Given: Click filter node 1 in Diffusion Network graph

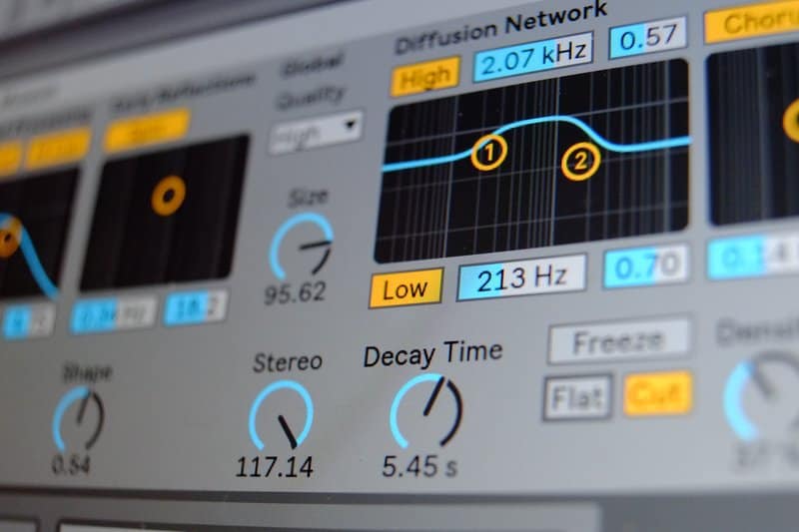Looking at the screenshot, I should 488,153.
